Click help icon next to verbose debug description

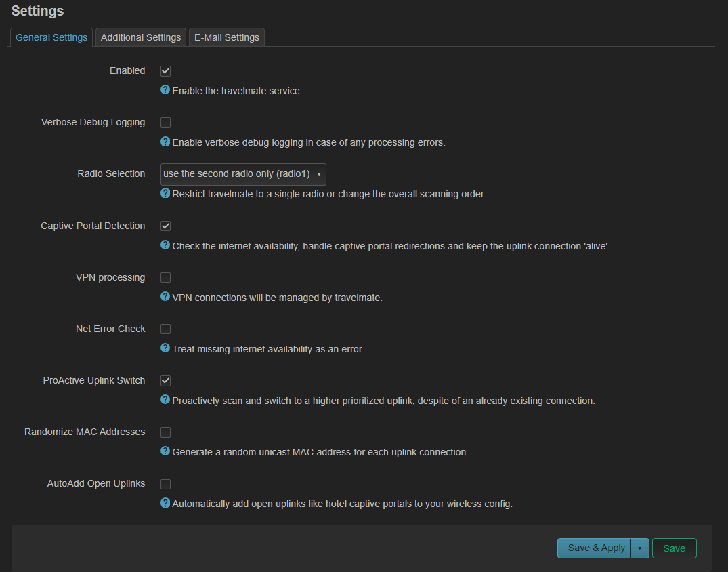click(x=165, y=142)
